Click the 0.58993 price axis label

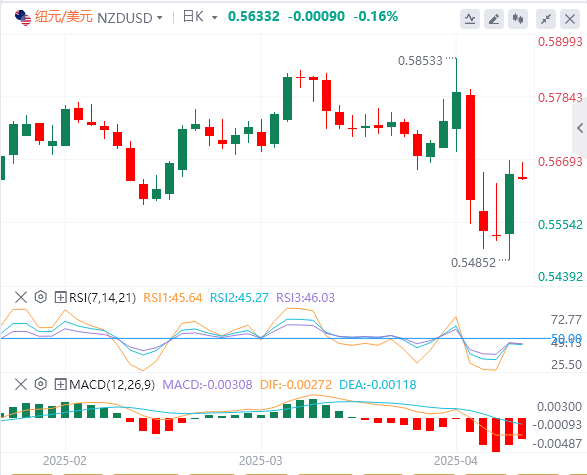560,42
